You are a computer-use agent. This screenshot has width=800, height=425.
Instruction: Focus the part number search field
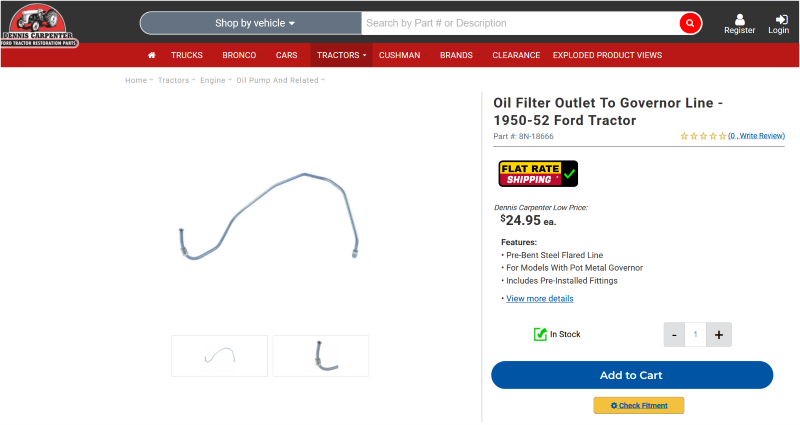point(520,23)
